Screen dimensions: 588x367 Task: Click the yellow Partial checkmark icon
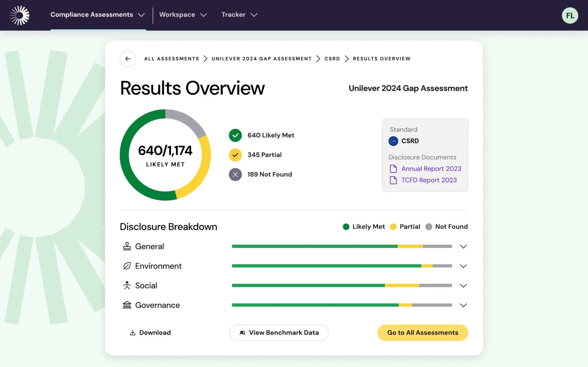(x=235, y=155)
